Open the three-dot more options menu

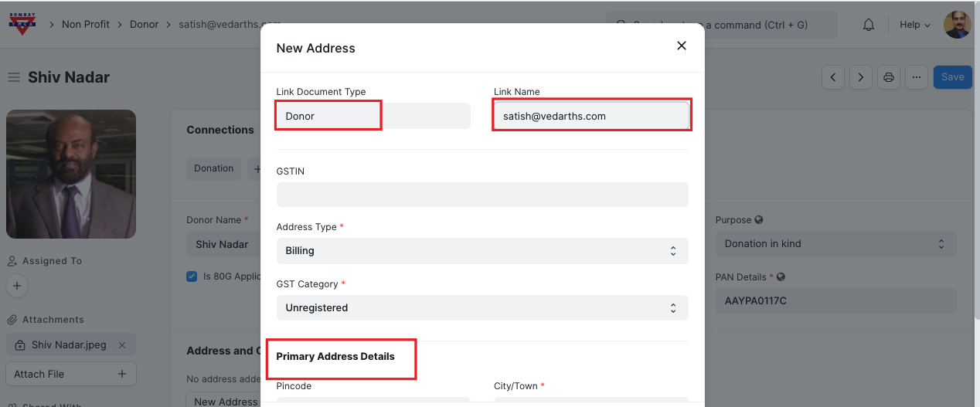916,77
